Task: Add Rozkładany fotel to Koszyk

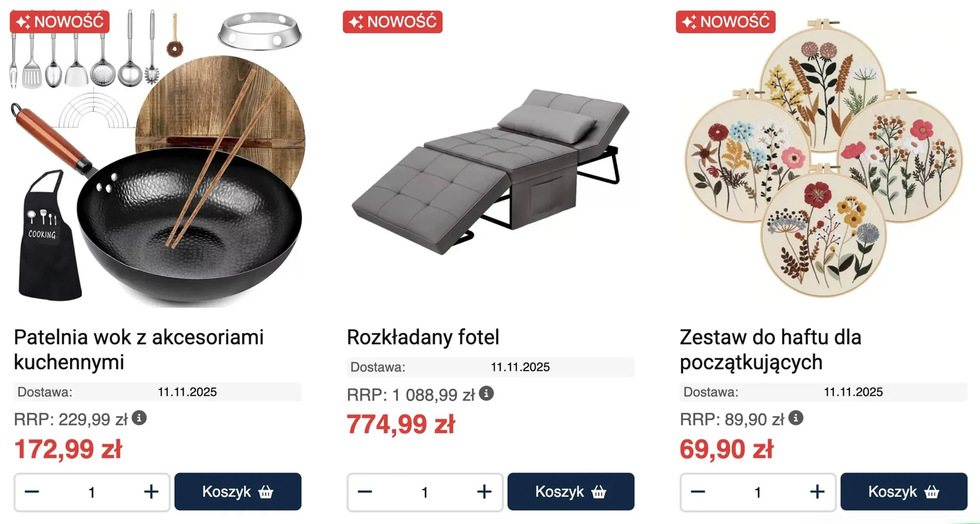Action: click(571, 492)
